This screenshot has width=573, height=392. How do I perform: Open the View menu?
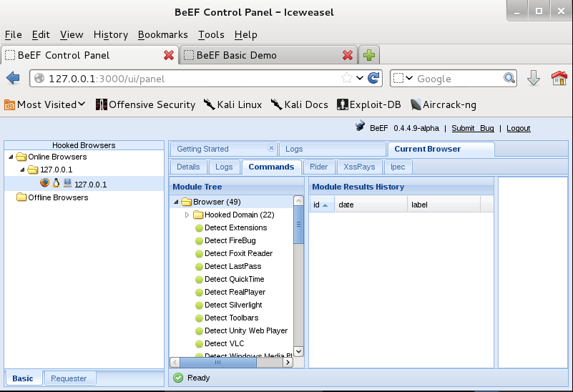[72, 35]
